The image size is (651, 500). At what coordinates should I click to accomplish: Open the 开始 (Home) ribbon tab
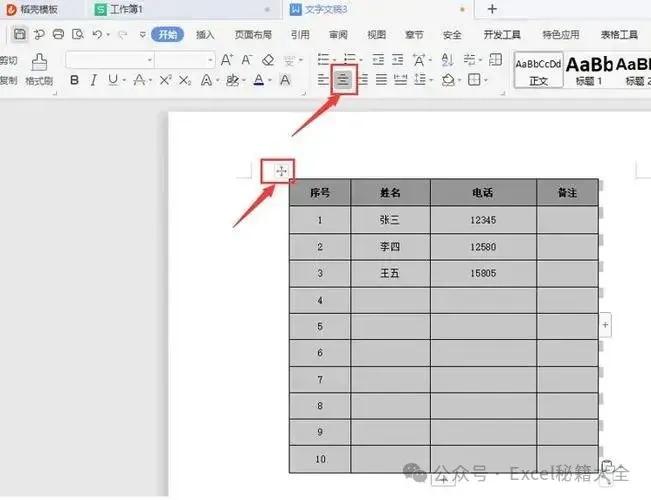click(x=168, y=34)
